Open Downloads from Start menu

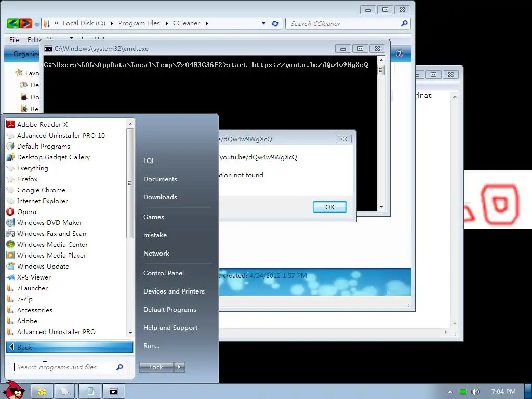click(160, 197)
